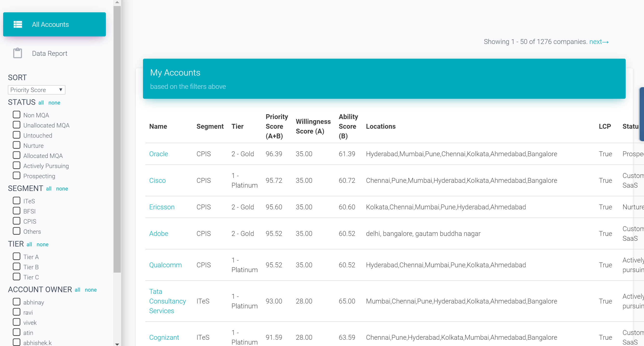Screen dimensions: 644x346
Task: Check the ITeS segment checkbox
Action: pyautogui.click(x=16, y=201)
